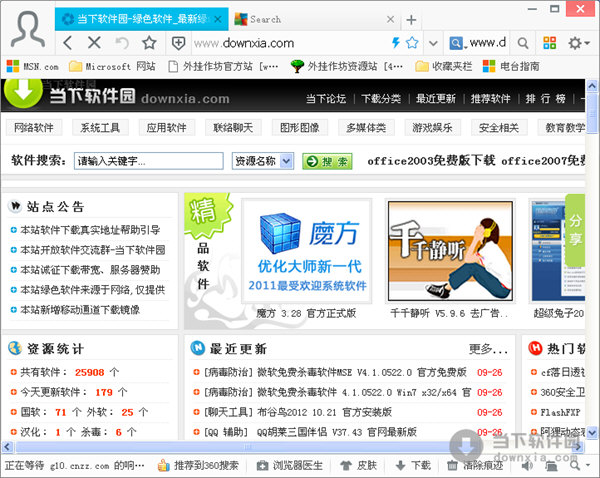Go back with the back arrow
This screenshot has height=478, width=600.
(x=68, y=43)
